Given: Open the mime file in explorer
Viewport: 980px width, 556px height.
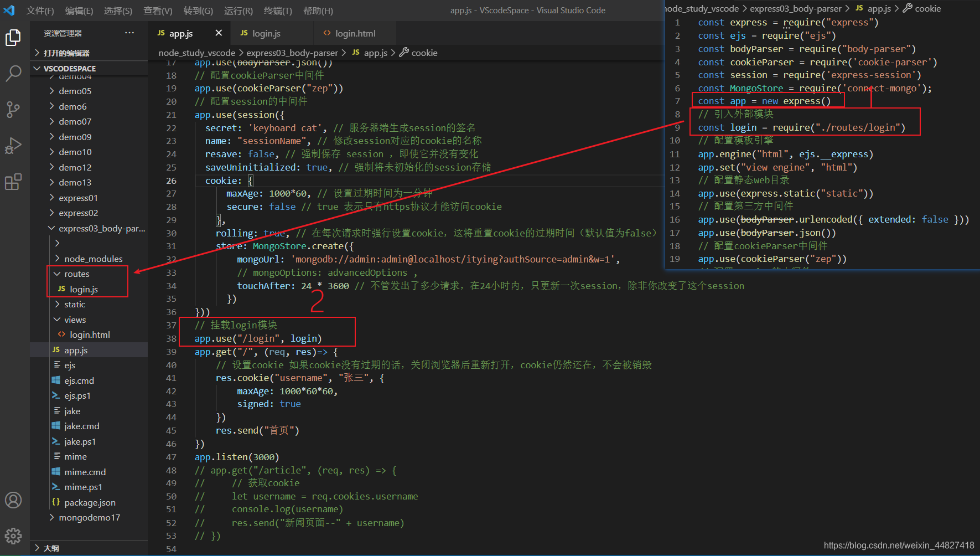Looking at the screenshot, I should [x=89, y=456].
